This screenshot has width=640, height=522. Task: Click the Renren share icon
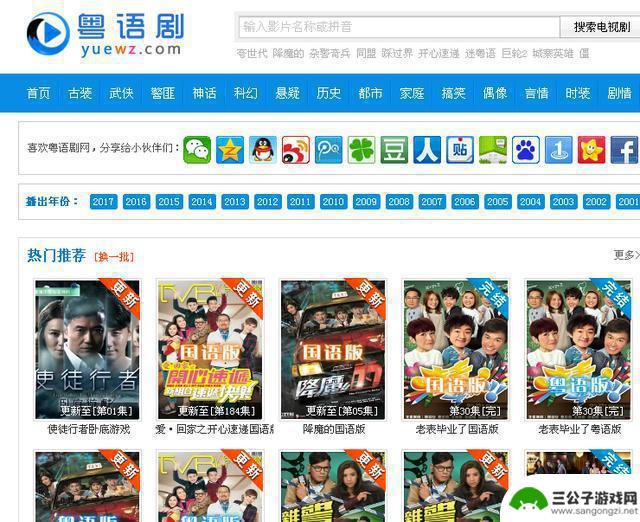pyautogui.click(x=427, y=150)
